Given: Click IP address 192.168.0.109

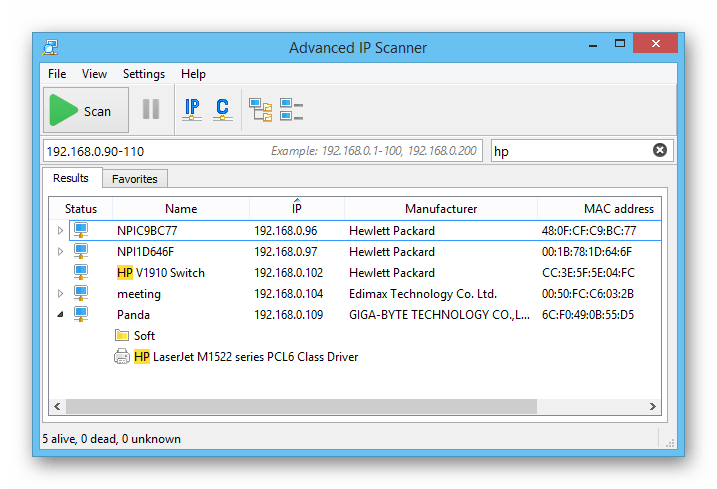Looking at the screenshot, I should click(x=289, y=315).
